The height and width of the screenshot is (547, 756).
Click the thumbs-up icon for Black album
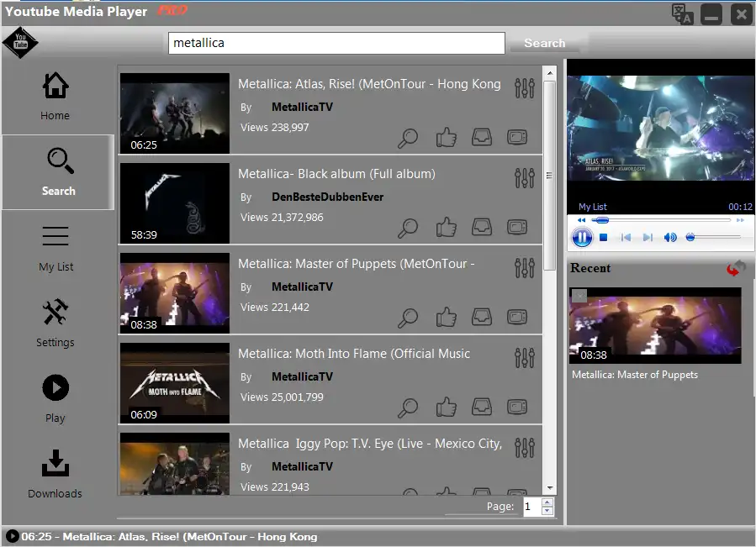(446, 227)
